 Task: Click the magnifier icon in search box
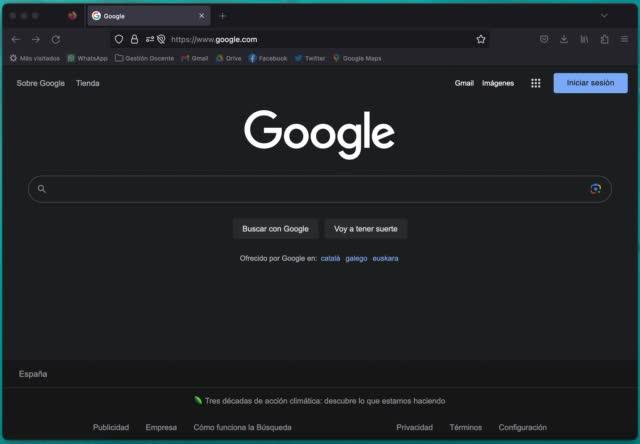click(x=42, y=189)
